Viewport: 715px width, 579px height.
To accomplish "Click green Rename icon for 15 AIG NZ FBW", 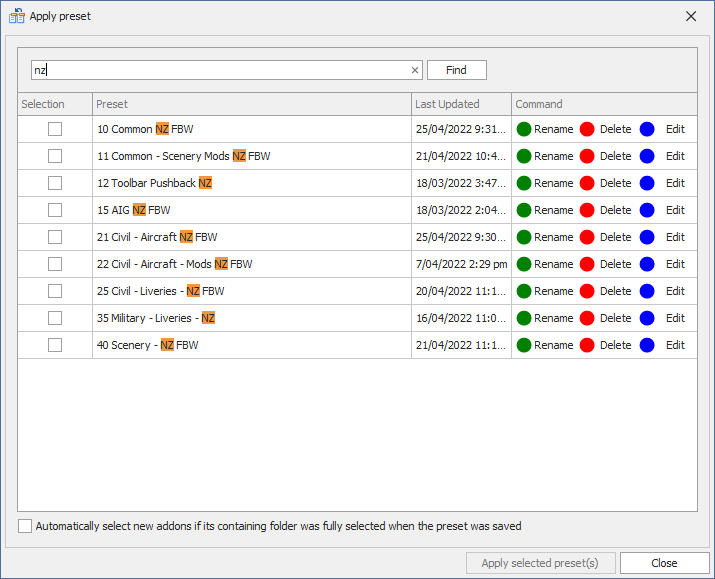I will pos(524,210).
